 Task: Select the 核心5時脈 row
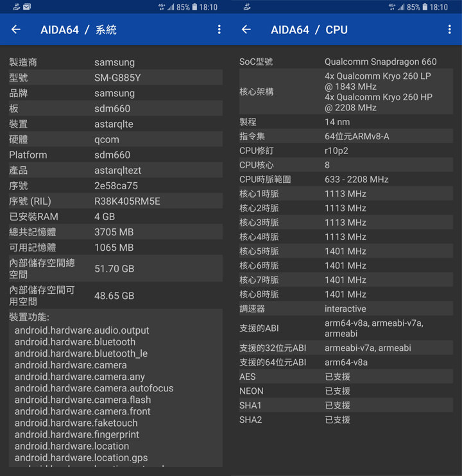[x=346, y=251]
